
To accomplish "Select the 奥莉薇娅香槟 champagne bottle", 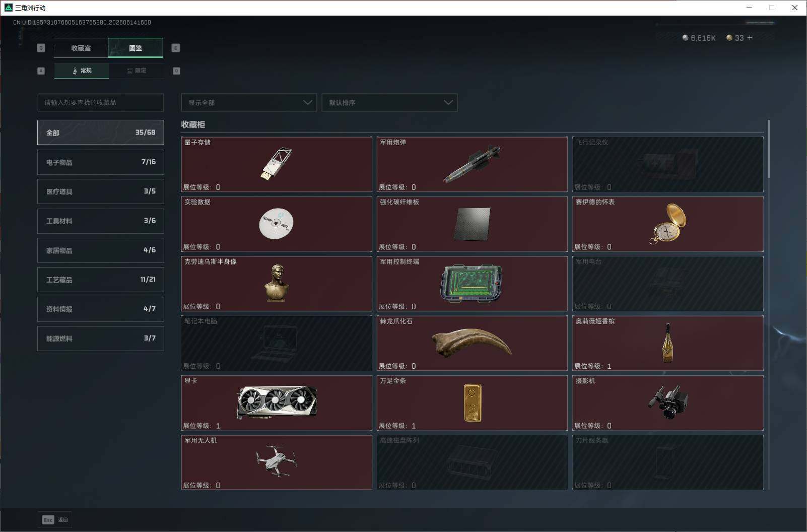I will (668, 343).
